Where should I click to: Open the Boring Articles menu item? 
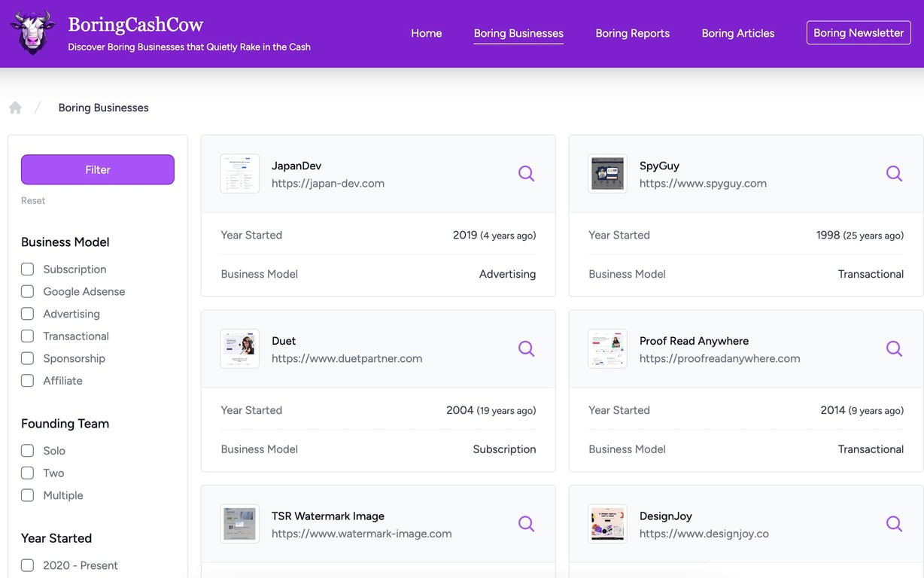pos(738,33)
